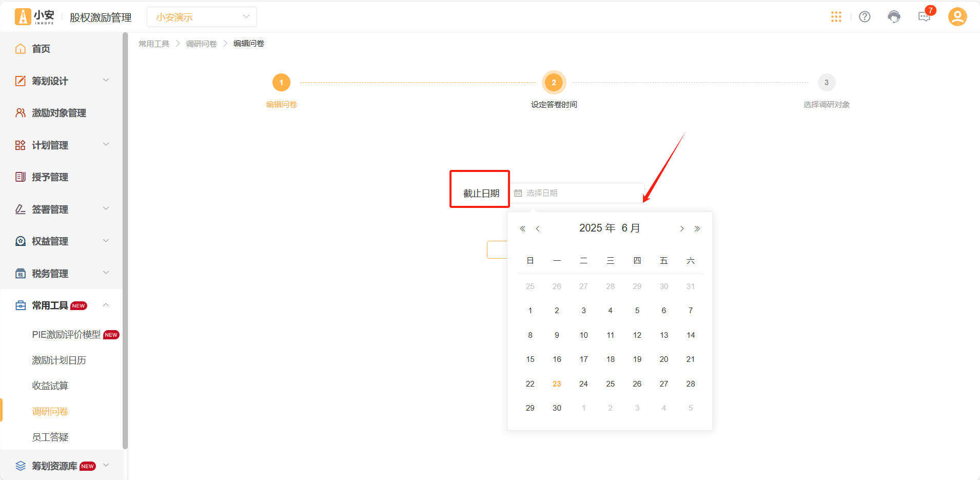Expand the 筹划资源库 menu chevron
Image resolution: width=980 pixels, height=480 pixels.
[x=106, y=465]
